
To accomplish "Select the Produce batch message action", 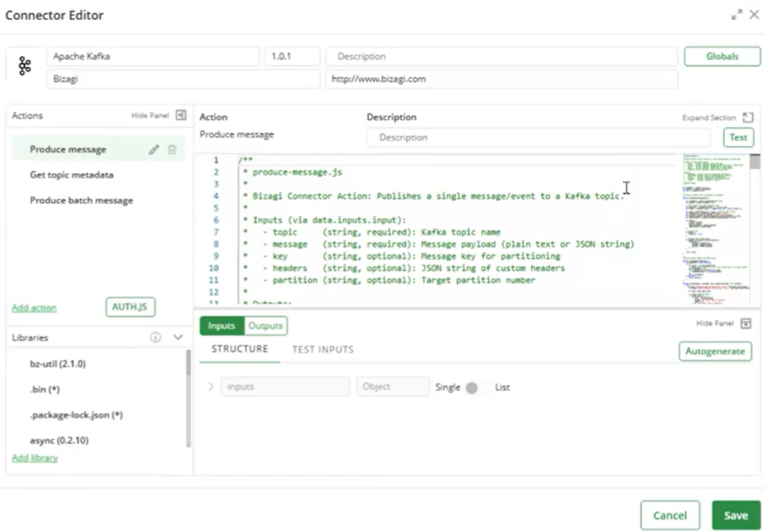I will [81, 201].
